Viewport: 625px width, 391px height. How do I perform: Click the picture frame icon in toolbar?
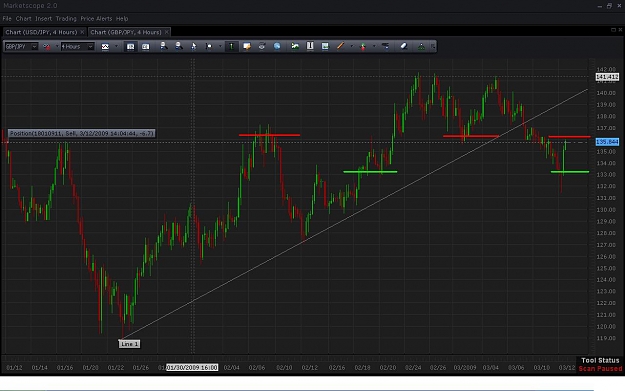click(x=325, y=46)
